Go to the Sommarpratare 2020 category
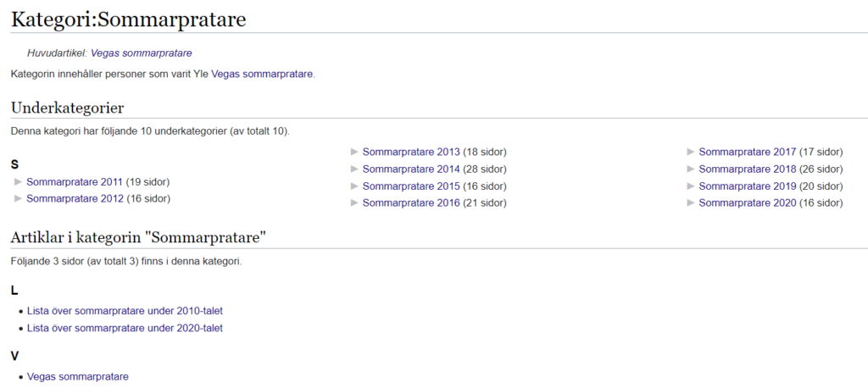The width and height of the screenshot is (868, 388). pyautogui.click(x=747, y=203)
